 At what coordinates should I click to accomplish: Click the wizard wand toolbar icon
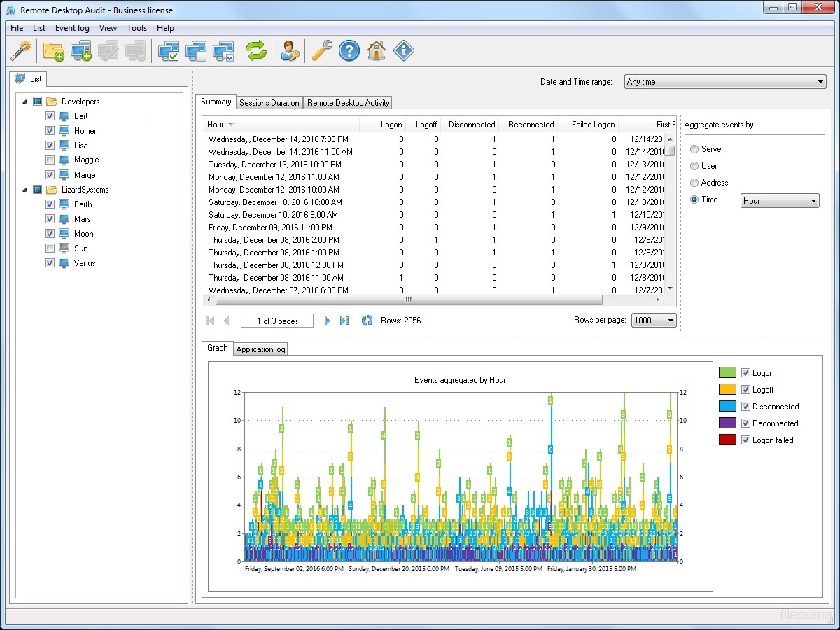coord(22,50)
